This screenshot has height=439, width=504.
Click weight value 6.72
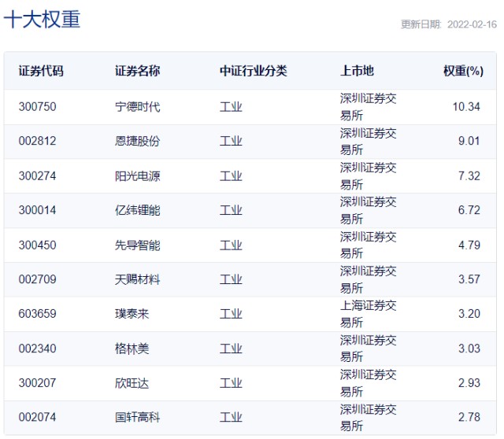click(469, 210)
